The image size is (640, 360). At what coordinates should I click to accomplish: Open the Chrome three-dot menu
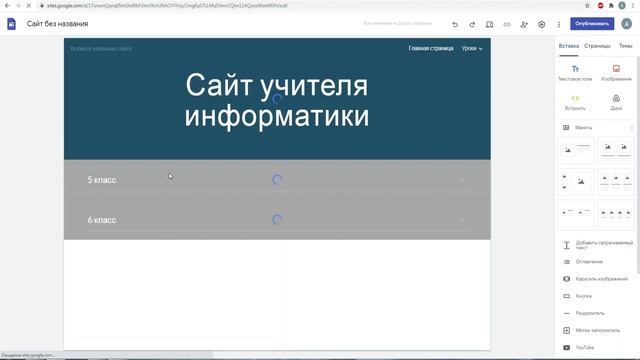pyautogui.click(x=633, y=6)
